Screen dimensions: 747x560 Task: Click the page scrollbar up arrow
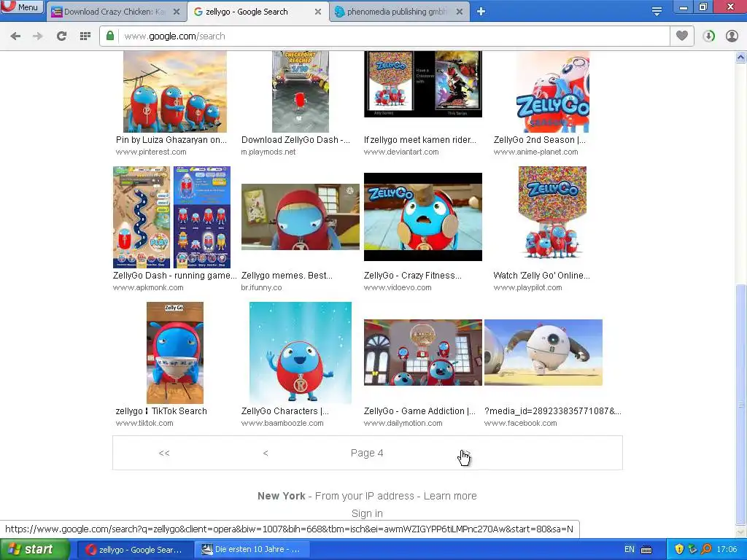(x=741, y=57)
